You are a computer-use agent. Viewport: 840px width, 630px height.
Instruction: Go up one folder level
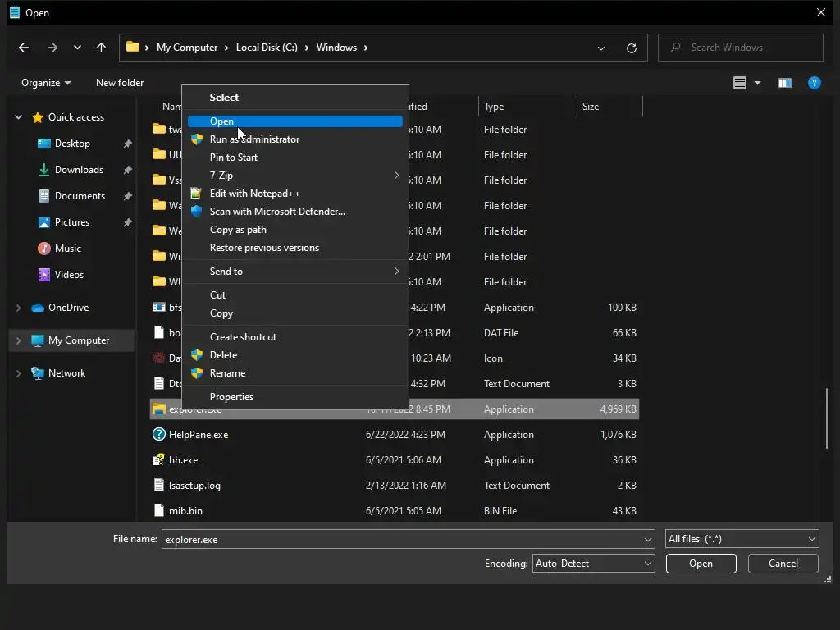[101, 48]
